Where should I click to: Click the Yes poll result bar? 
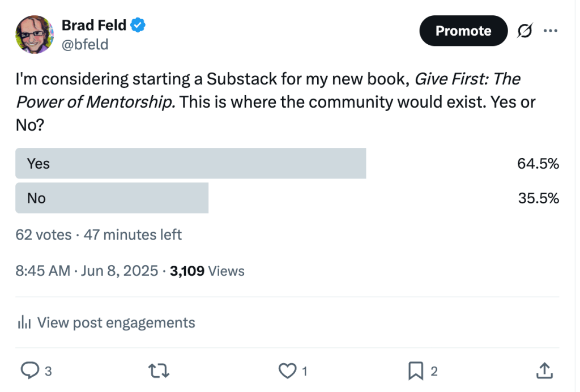(x=190, y=163)
